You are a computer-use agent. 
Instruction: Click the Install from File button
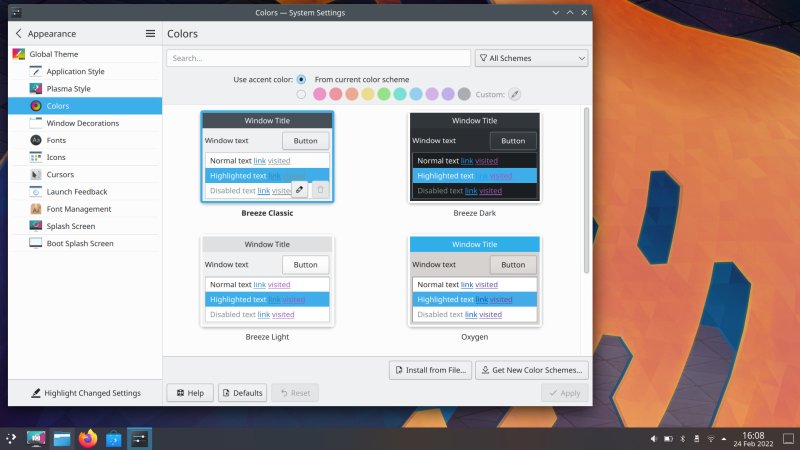[x=430, y=370]
